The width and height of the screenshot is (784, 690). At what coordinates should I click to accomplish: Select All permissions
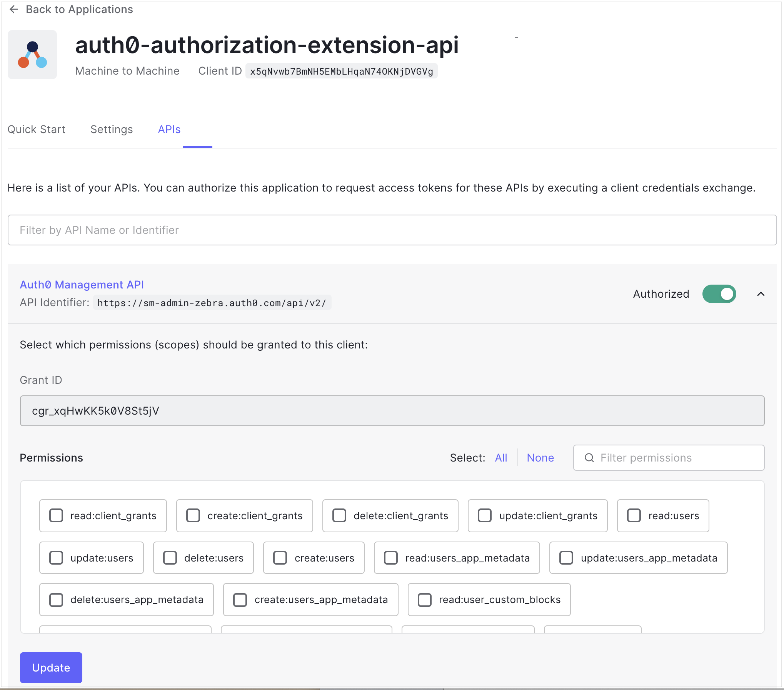[501, 458]
